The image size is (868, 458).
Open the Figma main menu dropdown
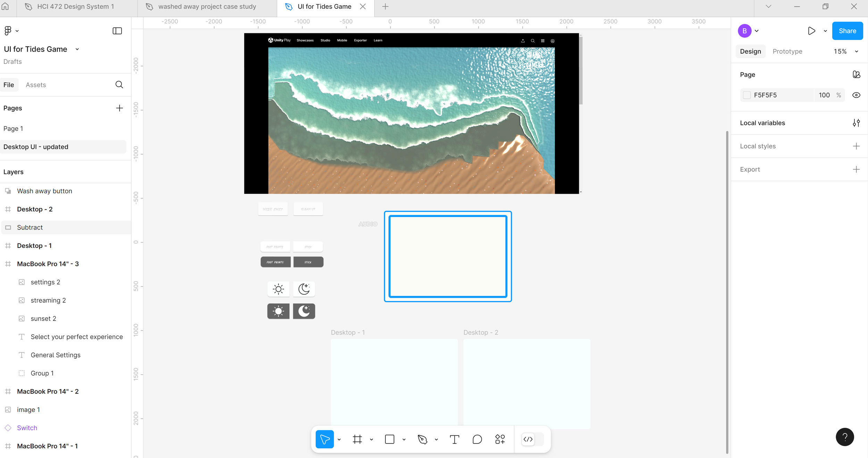point(11,31)
